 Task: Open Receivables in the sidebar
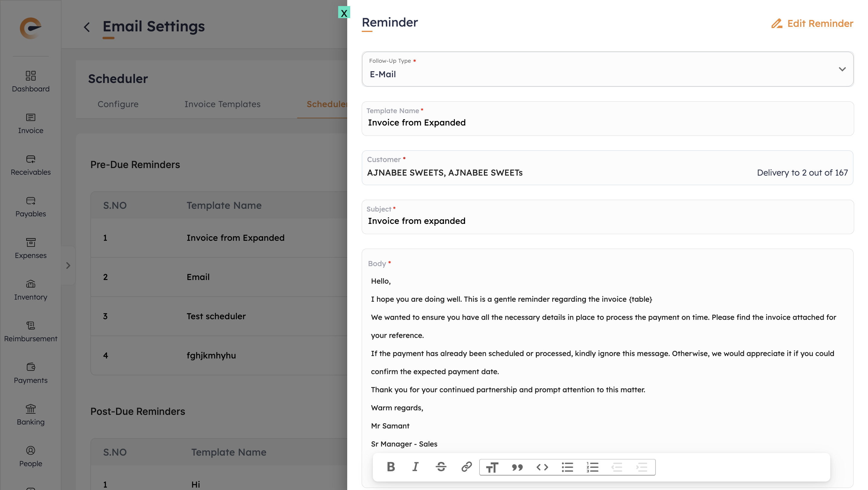pos(31,165)
